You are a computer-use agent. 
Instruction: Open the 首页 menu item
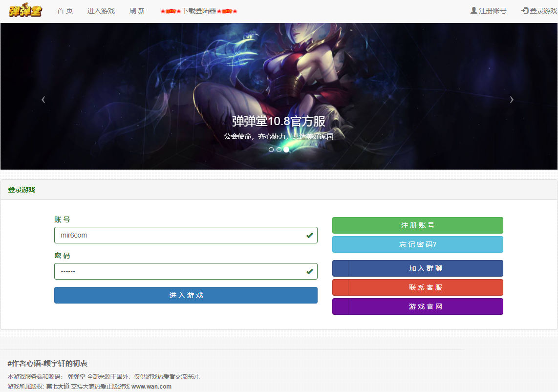pyautogui.click(x=65, y=11)
